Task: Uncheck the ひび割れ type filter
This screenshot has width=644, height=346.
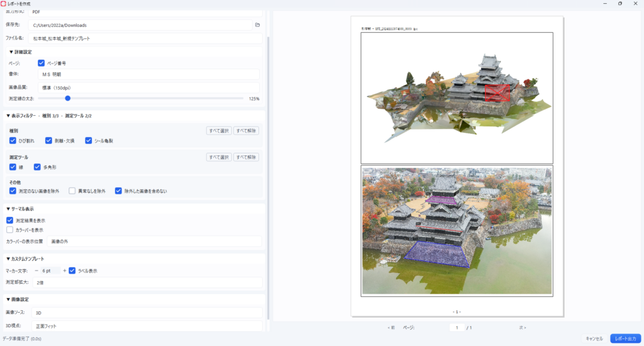Action: 13,140
